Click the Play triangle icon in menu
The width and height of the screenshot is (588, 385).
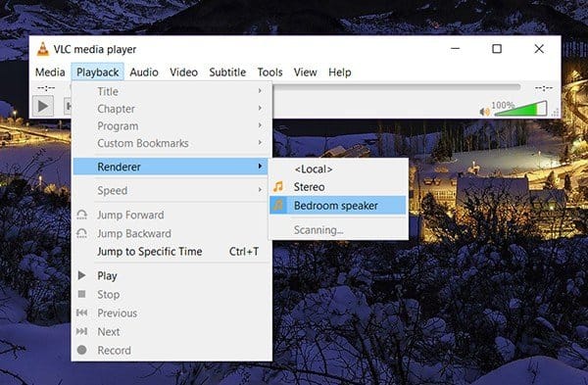point(81,275)
